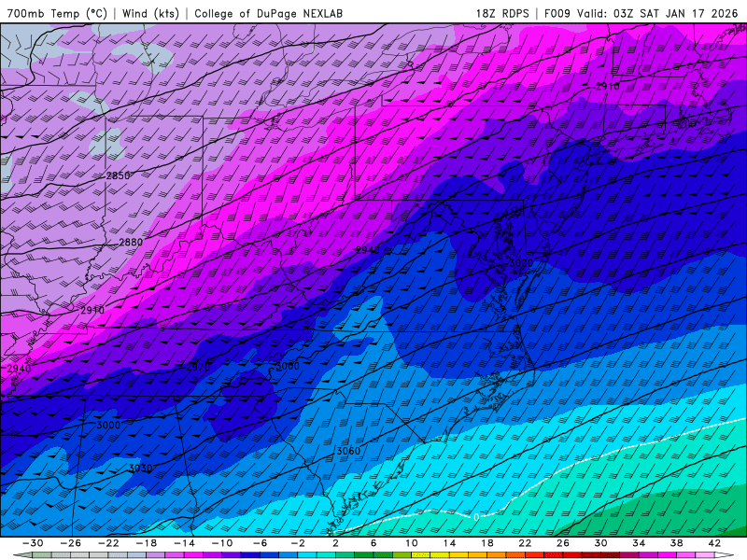747x560 pixels.
Task: Click the '18Z RDPS' model run label
Action: click(x=502, y=13)
